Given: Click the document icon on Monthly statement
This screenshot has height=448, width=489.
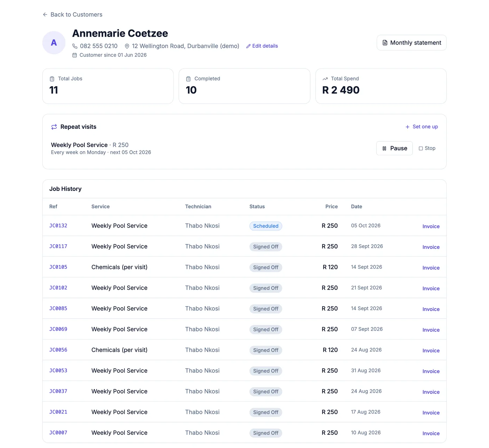Looking at the screenshot, I should coord(385,43).
